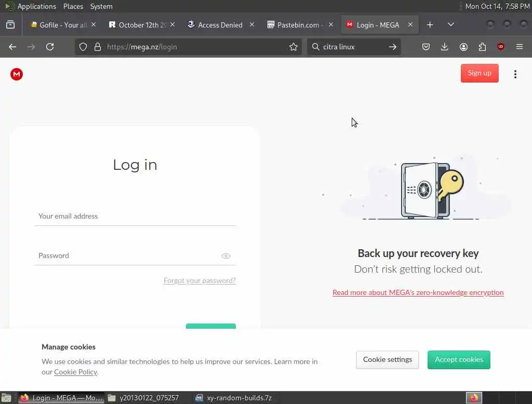The height and width of the screenshot is (404, 532).
Task: Open Cookie settings
Action: (388, 359)
